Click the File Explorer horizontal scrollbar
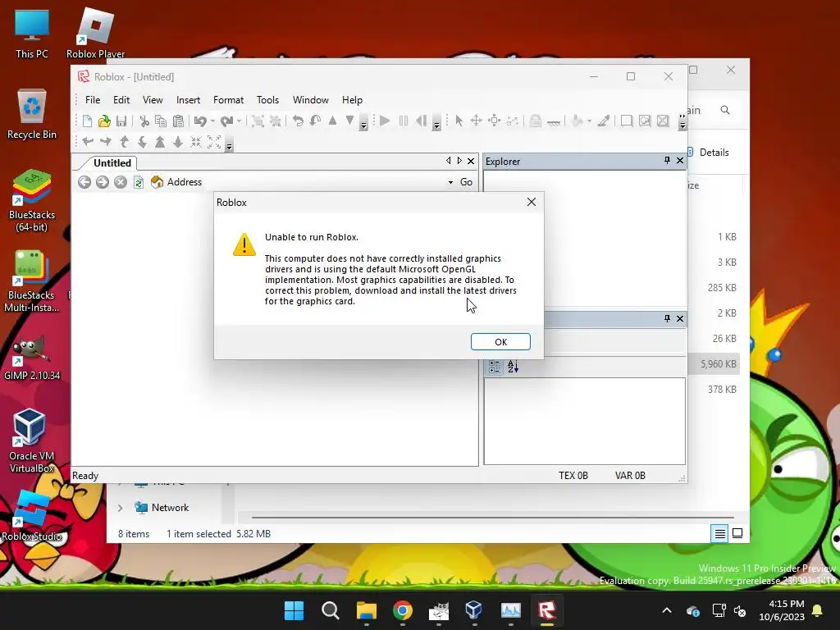840x630 pixels. (492, 518)
